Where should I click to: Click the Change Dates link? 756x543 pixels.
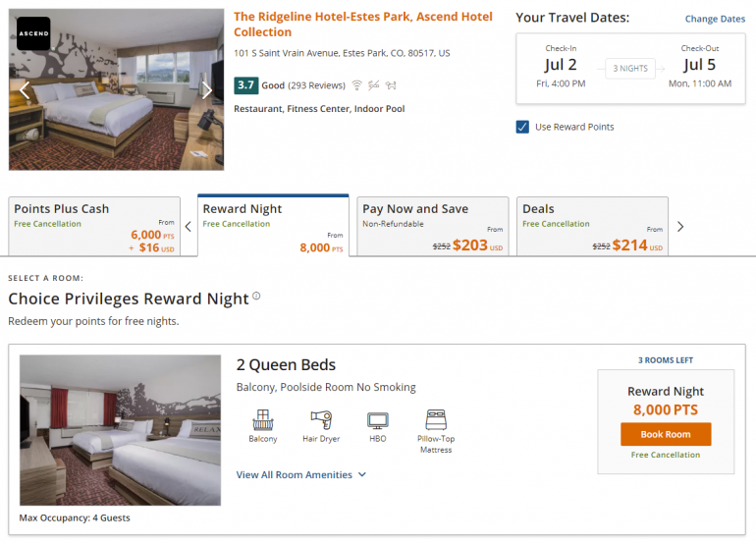click(x=715, y=20)
